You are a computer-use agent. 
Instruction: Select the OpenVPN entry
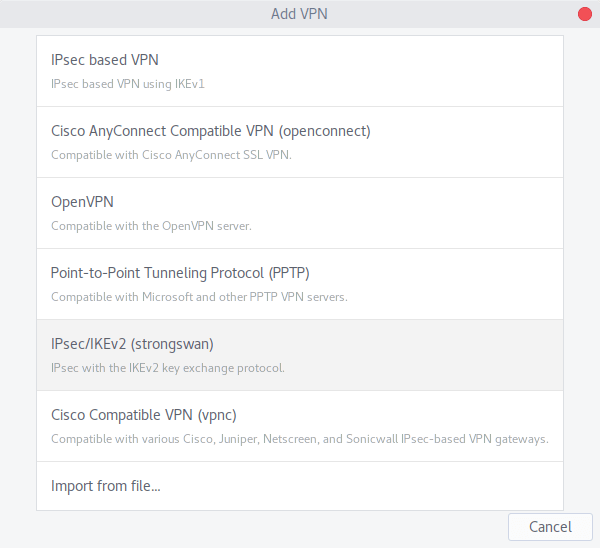[300, 213]
